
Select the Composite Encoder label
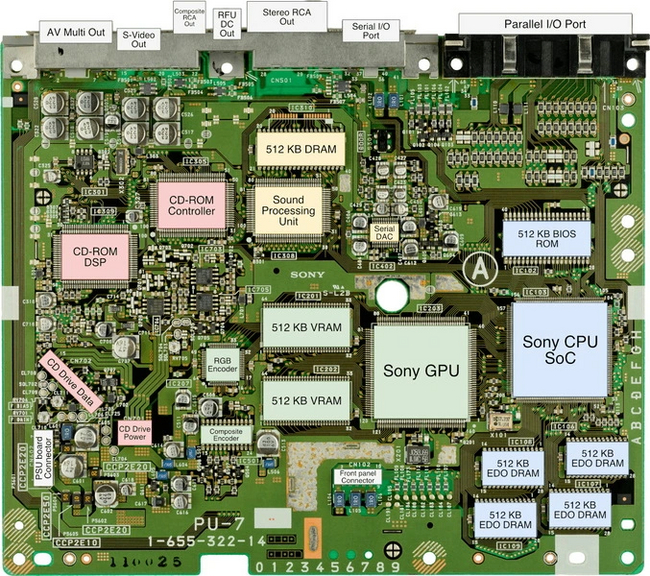tap(227, 434)
